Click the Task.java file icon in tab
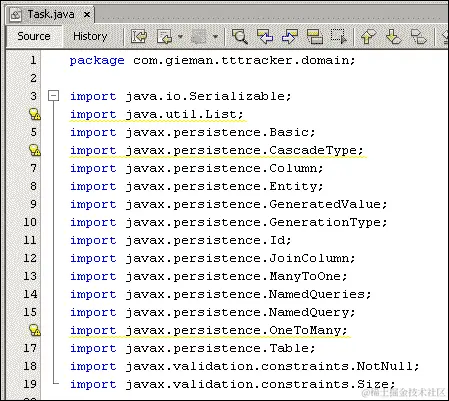This screenshot has width=449, height=401. [x=16, y=15]
